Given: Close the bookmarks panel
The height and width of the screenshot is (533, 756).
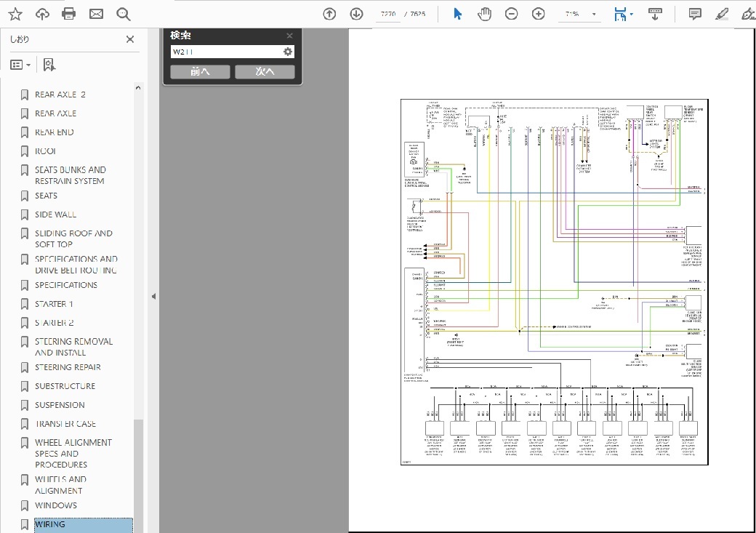Looking at the screenshot, I should [x=130, y=39].
